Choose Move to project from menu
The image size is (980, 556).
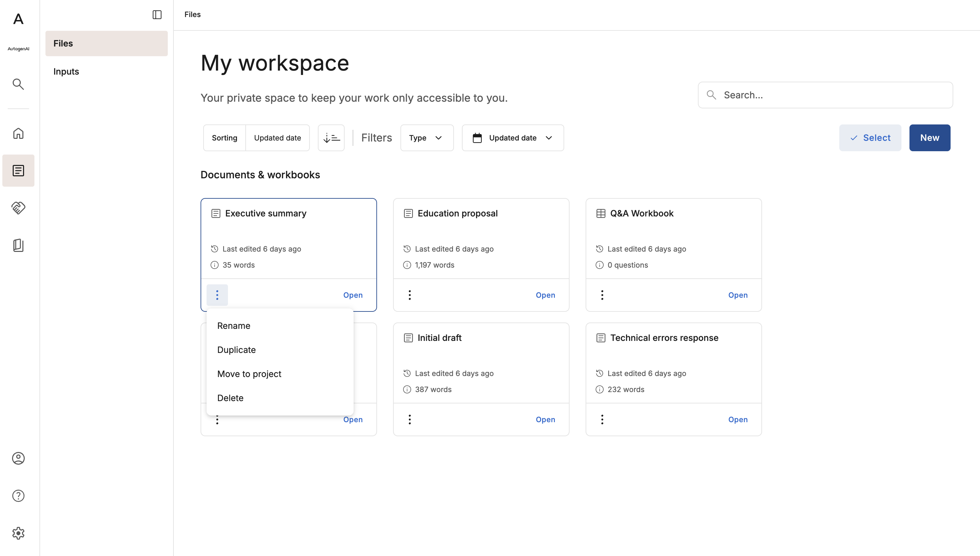click(x=280, y=374)
